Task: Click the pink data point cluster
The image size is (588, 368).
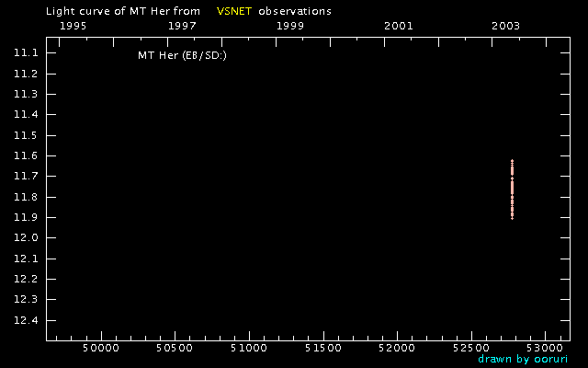Action: pyautogui.click(x=512, y=190)
